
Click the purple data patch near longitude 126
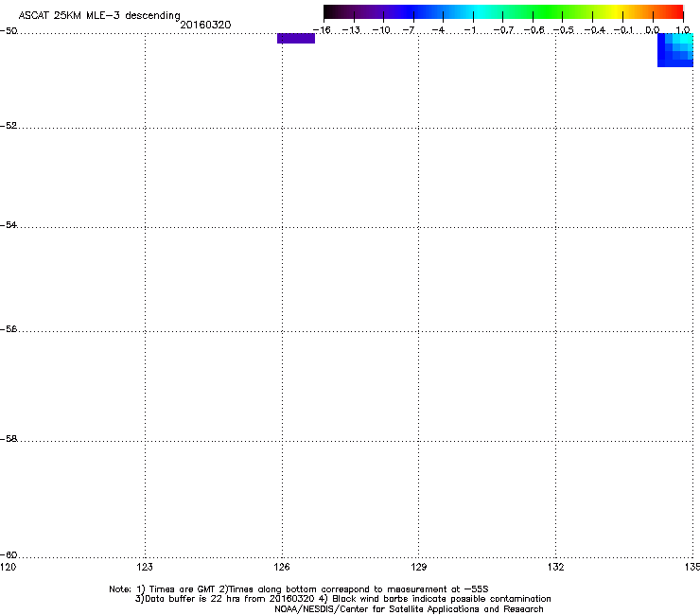pos(296,39)
